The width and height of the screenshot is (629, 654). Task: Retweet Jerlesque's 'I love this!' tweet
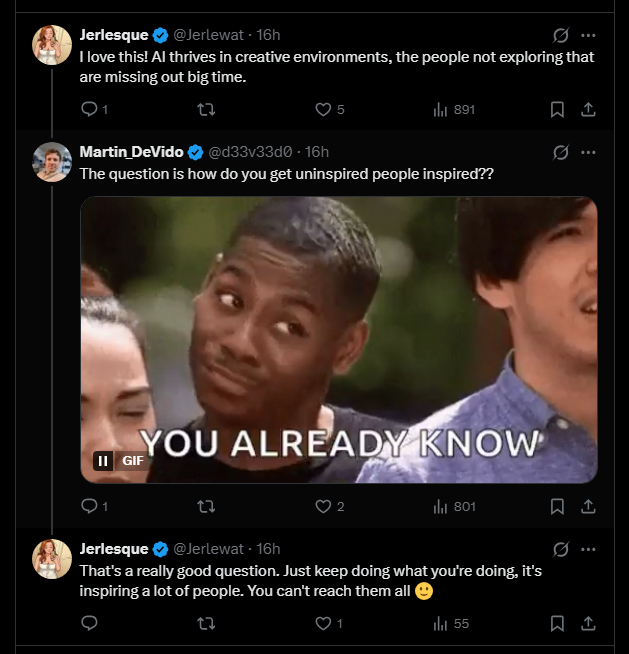pyautogui.click(x=206, y=110)
